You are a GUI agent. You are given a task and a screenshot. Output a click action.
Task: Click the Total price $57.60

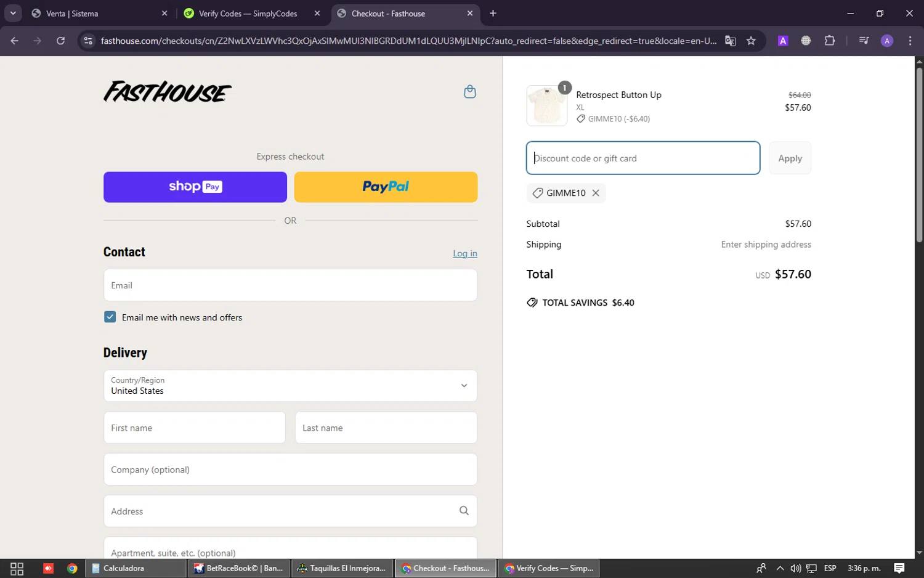(793, 274)
